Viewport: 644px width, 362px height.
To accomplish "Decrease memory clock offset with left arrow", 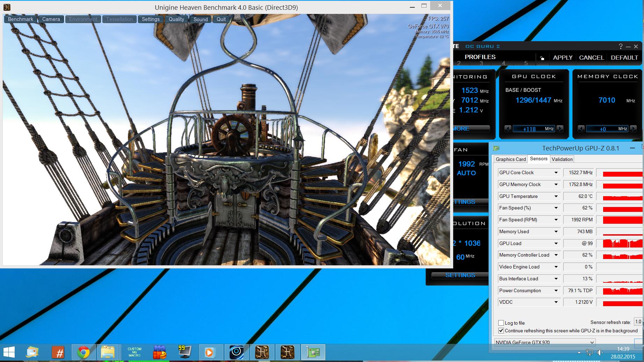I will (x=581, y=129).
